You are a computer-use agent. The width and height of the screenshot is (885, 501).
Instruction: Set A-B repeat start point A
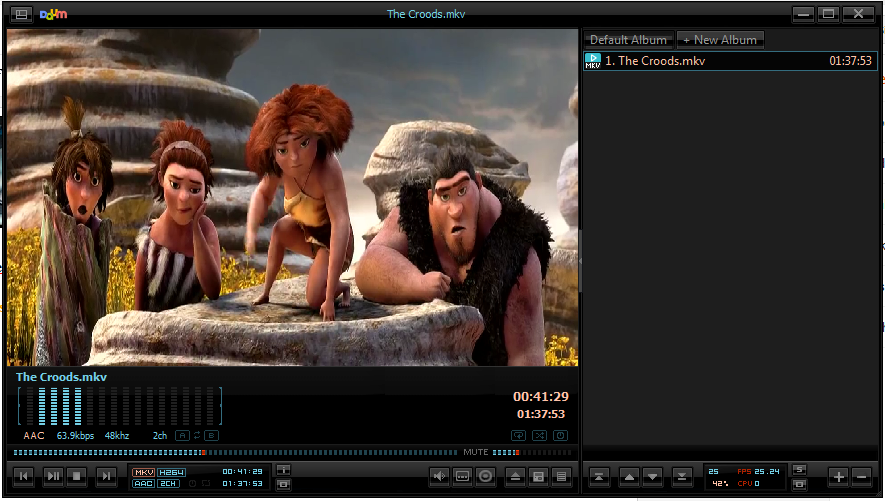[182, 436]
